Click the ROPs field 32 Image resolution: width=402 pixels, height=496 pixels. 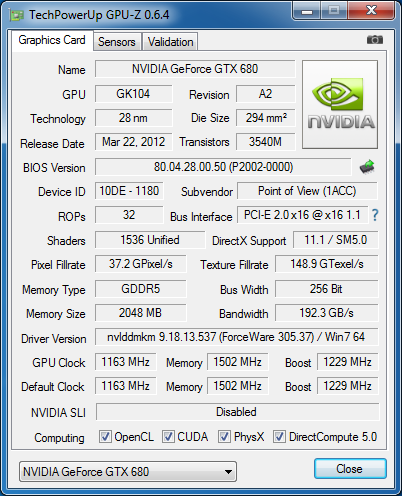(x=129, y=215)
